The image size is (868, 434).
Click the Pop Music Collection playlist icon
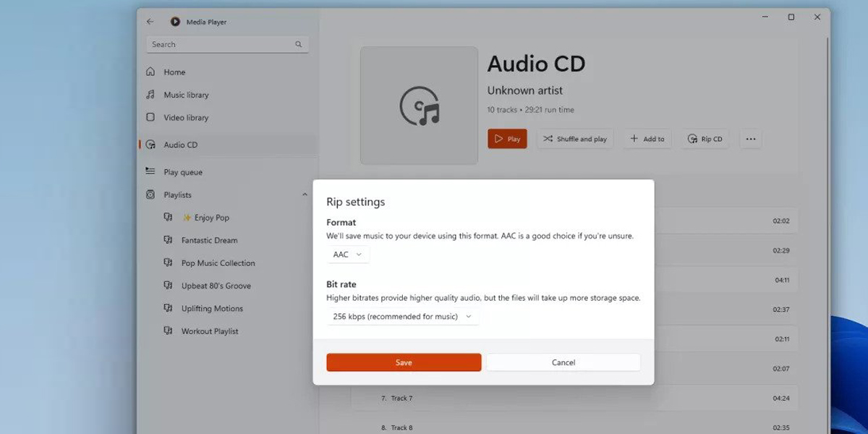click(168, 263)
